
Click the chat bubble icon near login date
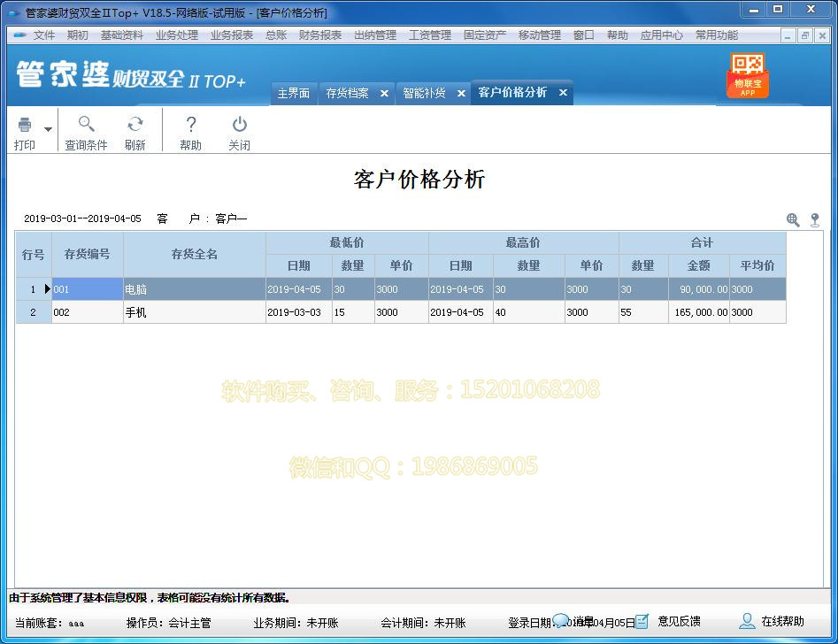coord(561,621)
